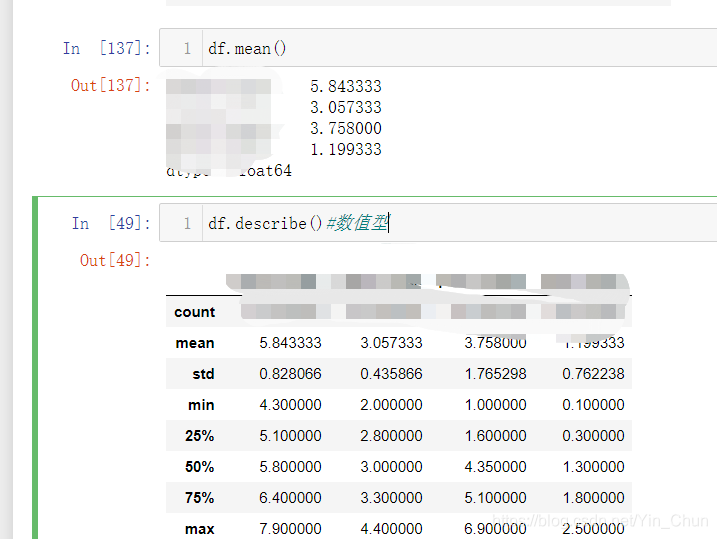Click the 'max' row header
Screen dimensions: 717x539
[200, 529]
